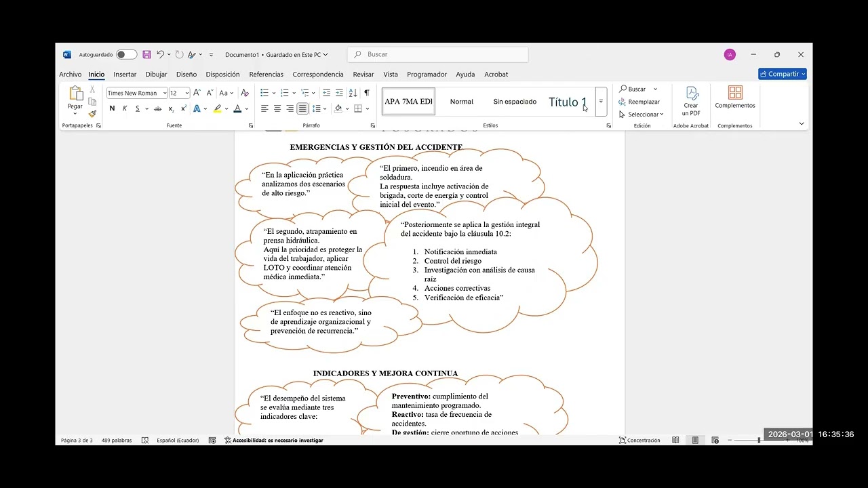This screenshot has height=488, width=868.
Task: Switch to the Referencias tab
Action: [x=267, y=75]
